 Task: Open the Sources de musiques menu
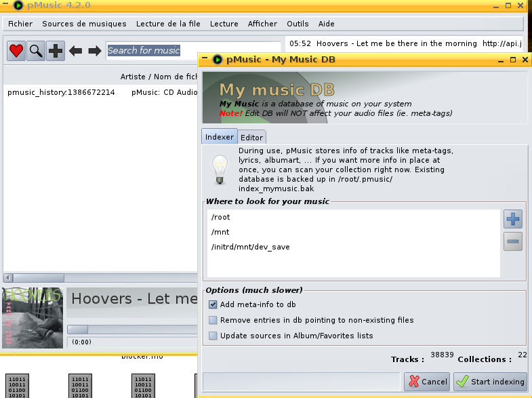click(84, 24)
